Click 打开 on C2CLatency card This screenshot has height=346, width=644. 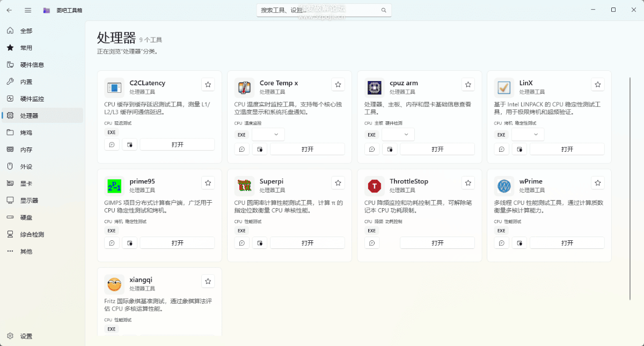click(178, 144)
